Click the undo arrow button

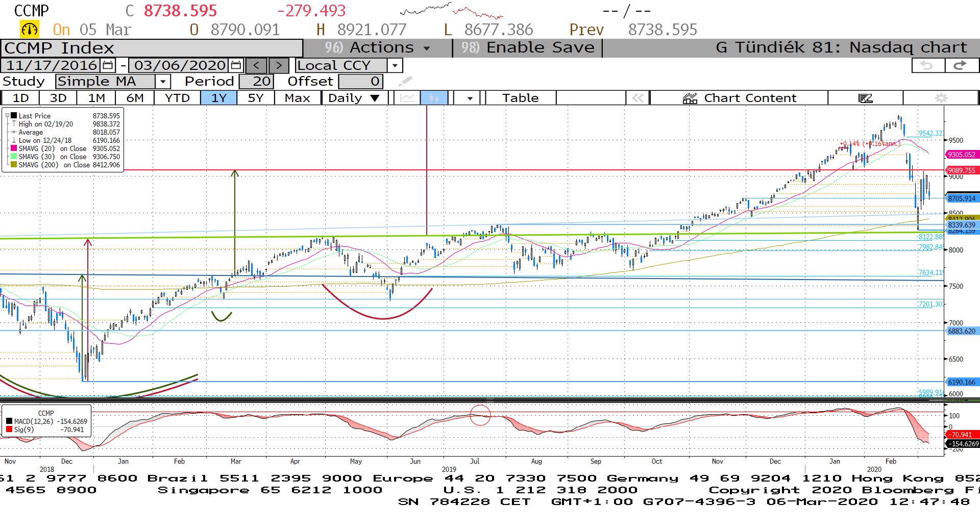tap(927, 65)
